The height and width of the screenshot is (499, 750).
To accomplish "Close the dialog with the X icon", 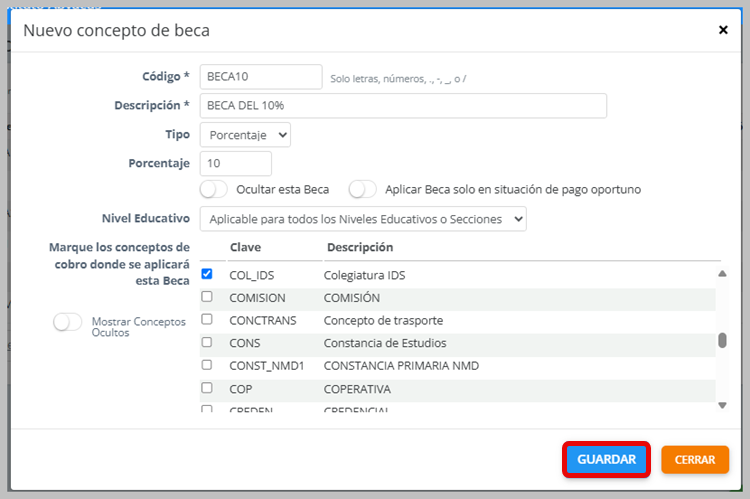I will click(x=723, y=30).
